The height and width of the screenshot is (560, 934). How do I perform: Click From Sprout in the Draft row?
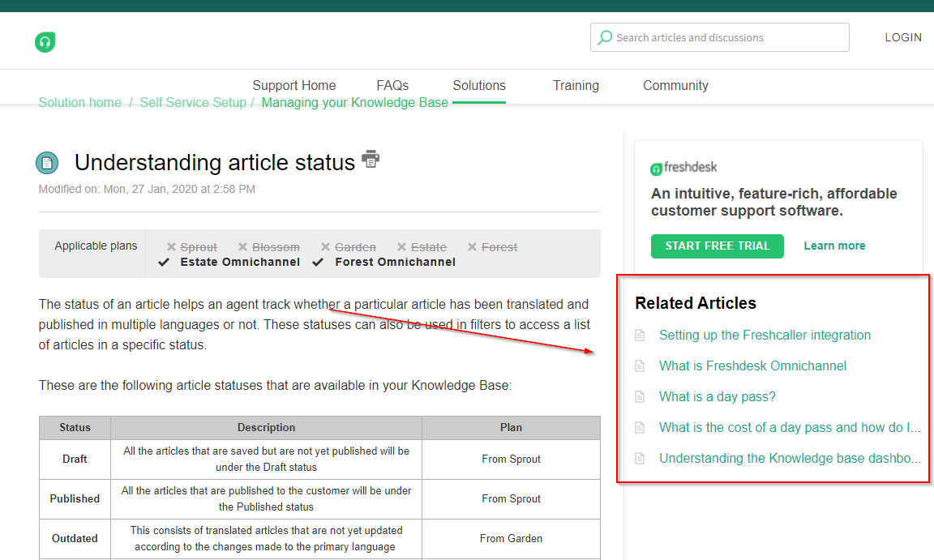coord(511,460)
